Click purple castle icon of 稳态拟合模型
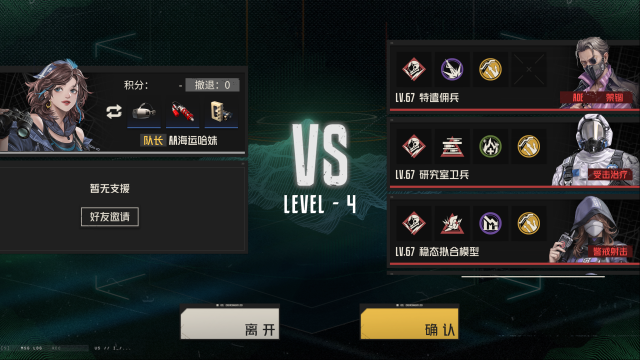Screen dimensions: 640x360 pos(490,223)
